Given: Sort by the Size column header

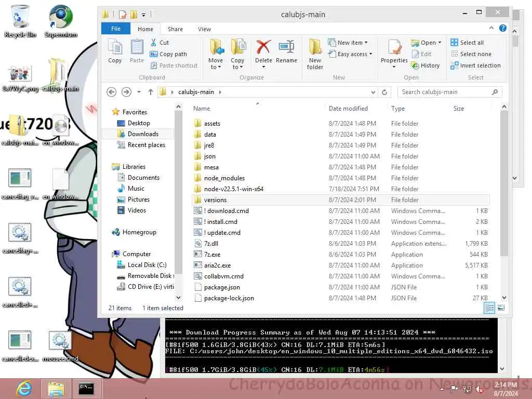Looking at the screenshot, I should [x=470, y=109].
